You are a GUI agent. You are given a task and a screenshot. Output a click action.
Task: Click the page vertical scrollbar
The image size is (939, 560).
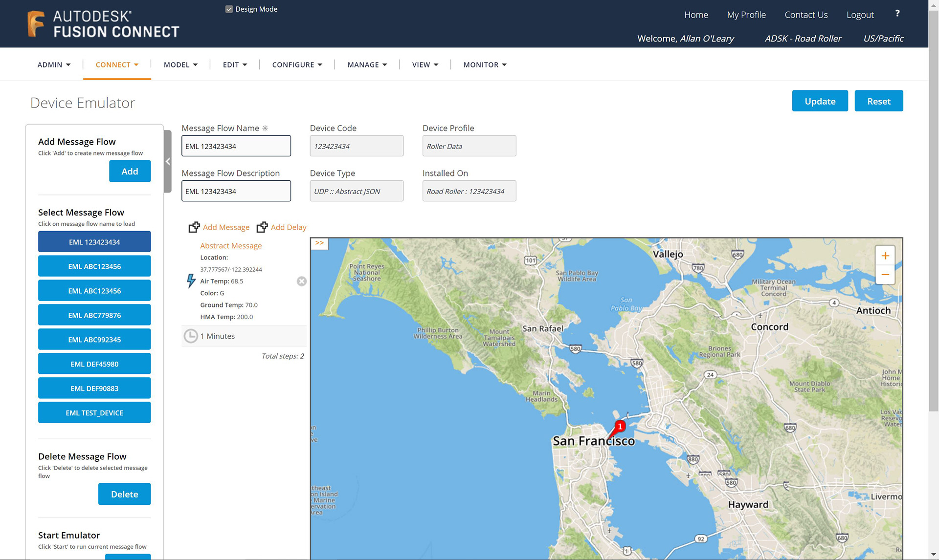(x=933, y=210)
